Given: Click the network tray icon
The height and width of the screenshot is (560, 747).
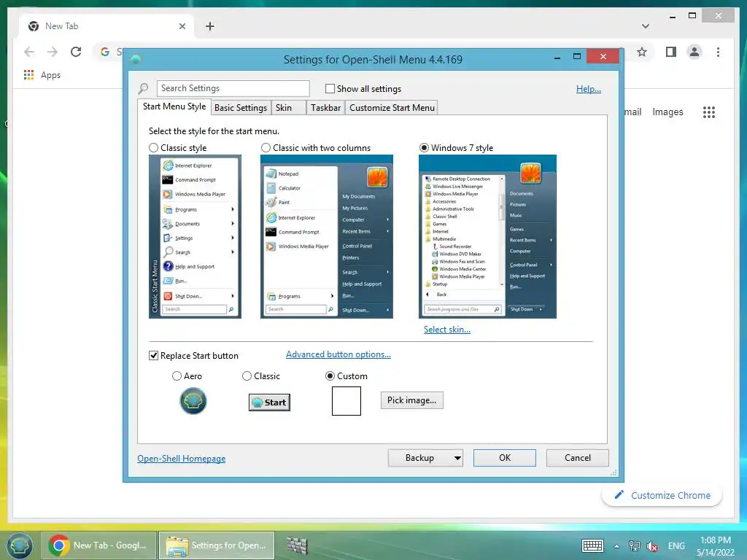Looking at the screenshot, I should (x=634, y=545).
